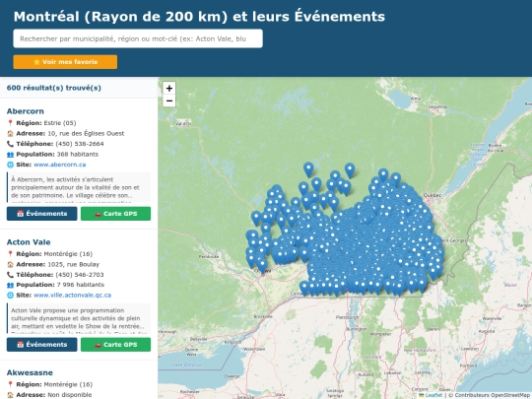Click Akwesasne region pin icon

pyautogui.click(x=10, y=384)
